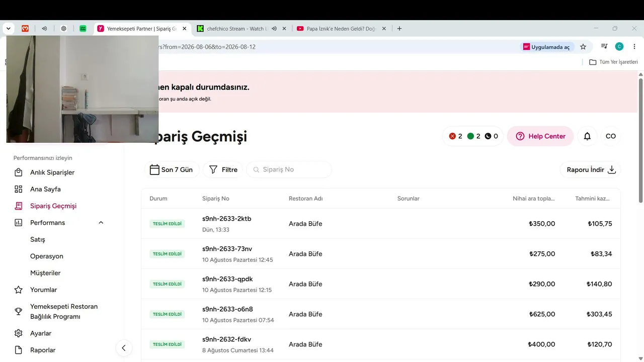
Task: Click the Performans chart icon
Action: tap(19, 223)
